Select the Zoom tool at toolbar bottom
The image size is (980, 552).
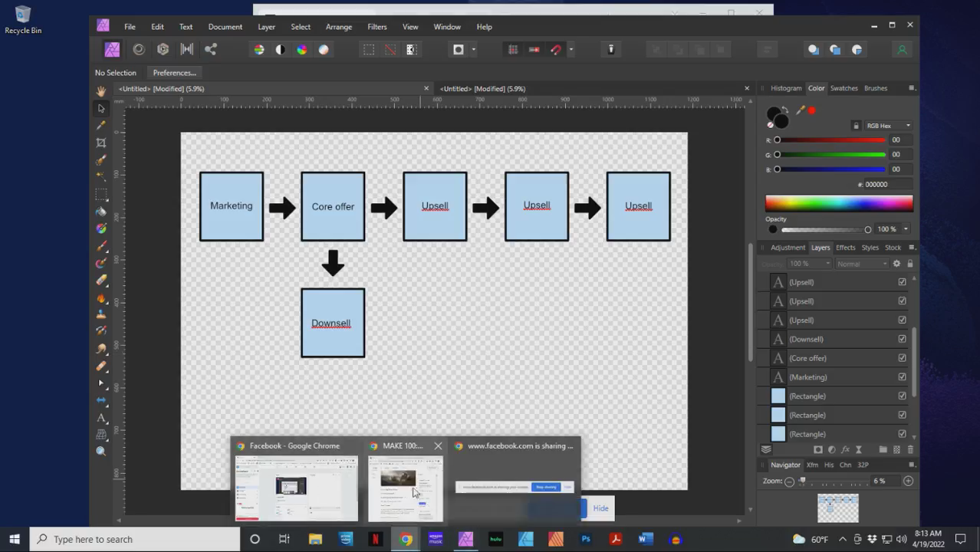pos(100,451)
